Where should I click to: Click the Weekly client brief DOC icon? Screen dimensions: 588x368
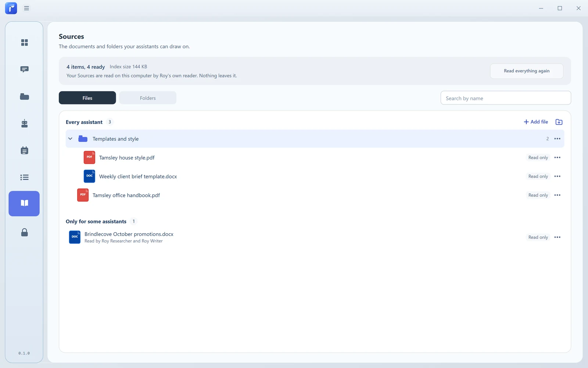click(x=89, y=176)
